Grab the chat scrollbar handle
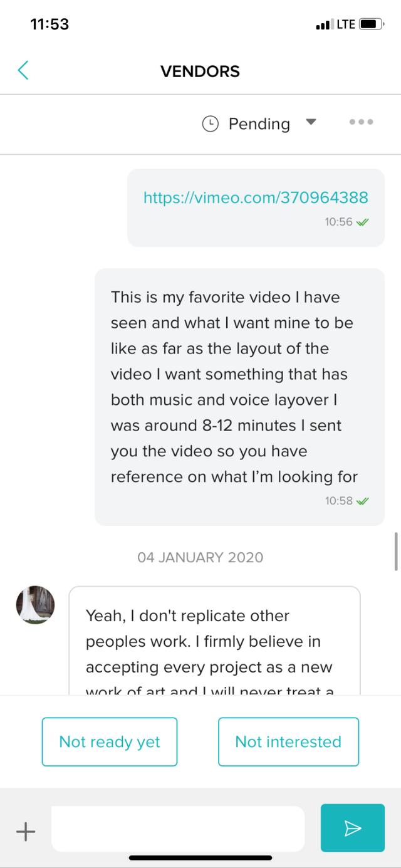 click(396, 551)
